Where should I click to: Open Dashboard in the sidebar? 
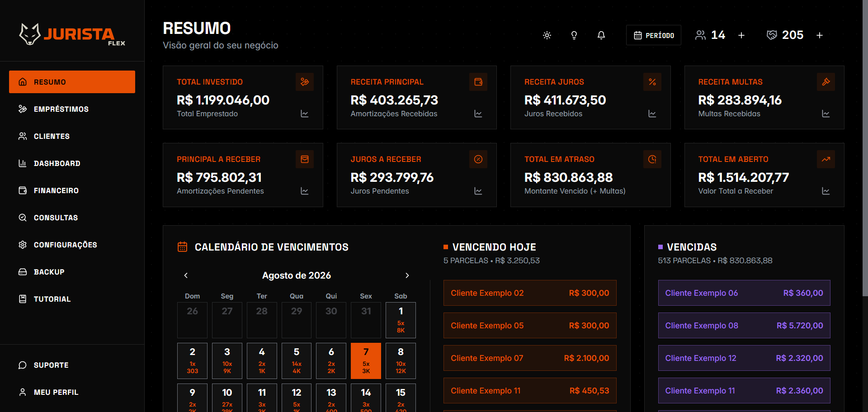72,163
